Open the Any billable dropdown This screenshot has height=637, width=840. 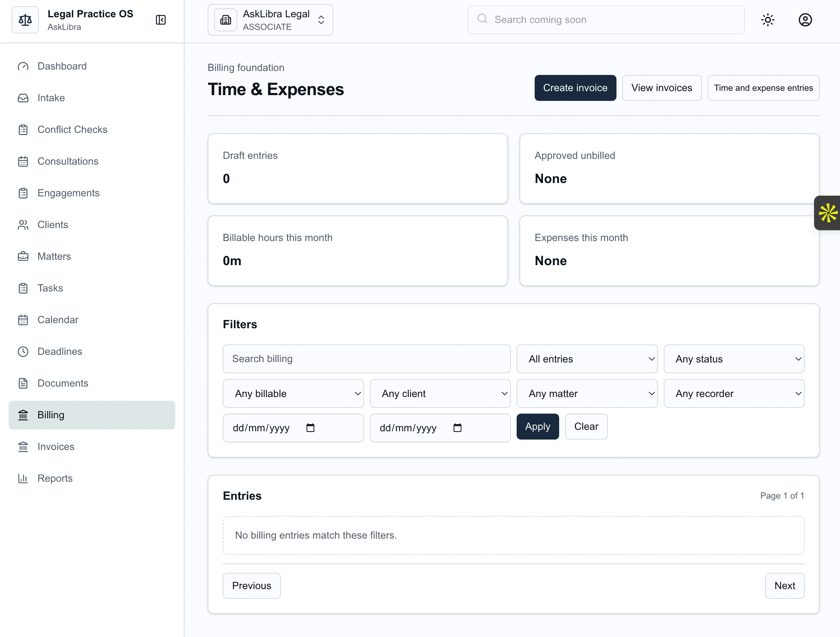click(x=293, y=394)
